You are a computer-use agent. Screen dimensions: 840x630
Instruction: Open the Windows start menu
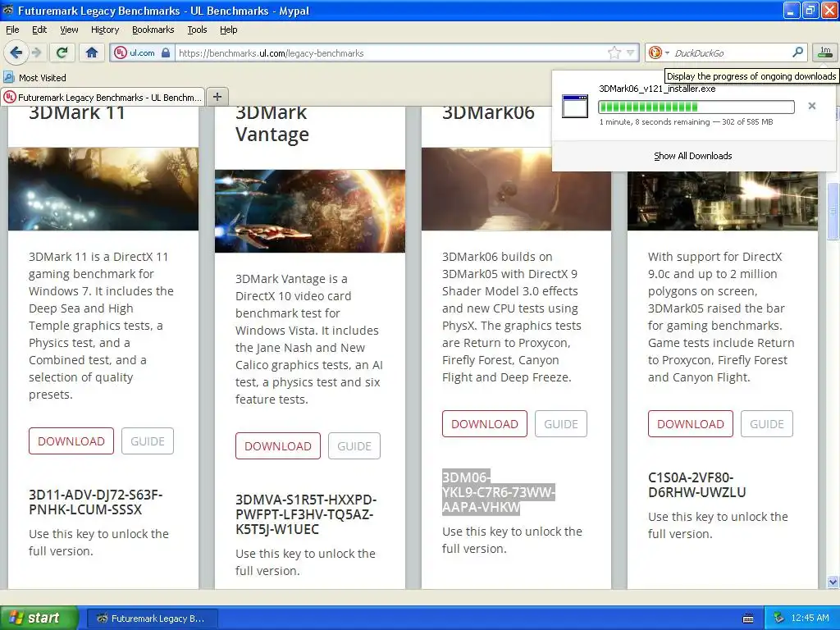point(39,618)
